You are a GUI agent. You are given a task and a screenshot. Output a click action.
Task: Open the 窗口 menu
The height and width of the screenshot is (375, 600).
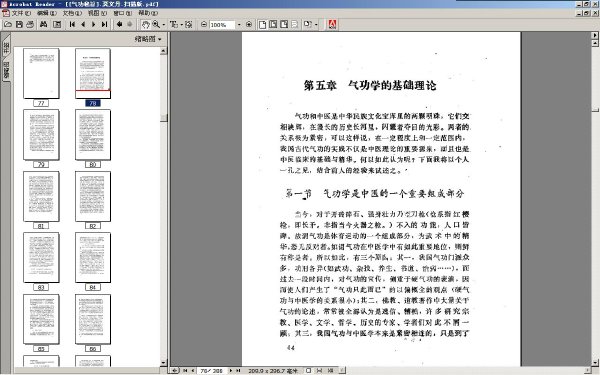coord(122,13)
